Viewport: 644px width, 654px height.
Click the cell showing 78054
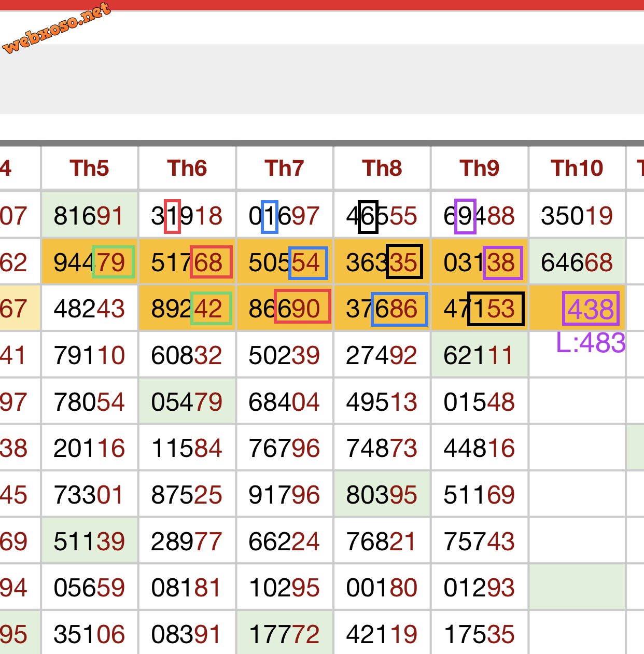coord(90,401)
